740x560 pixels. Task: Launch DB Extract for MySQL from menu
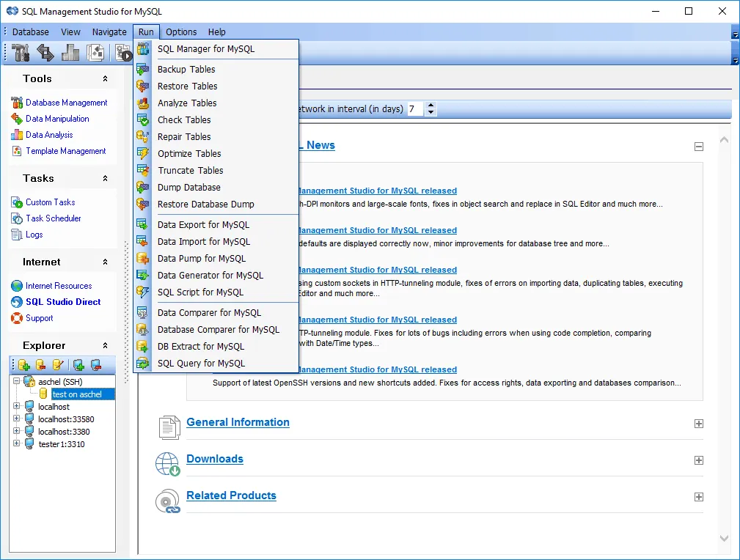tap(216, 347)
